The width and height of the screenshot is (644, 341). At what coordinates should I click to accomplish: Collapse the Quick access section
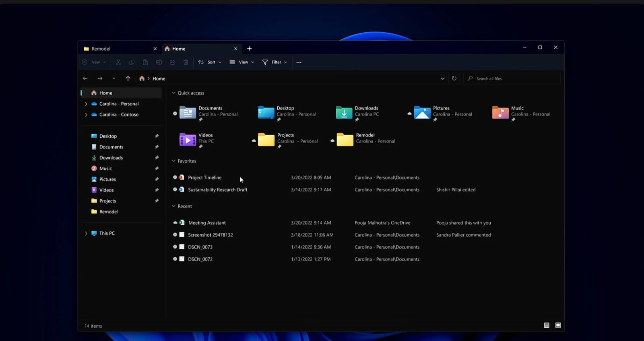point(174,93)
